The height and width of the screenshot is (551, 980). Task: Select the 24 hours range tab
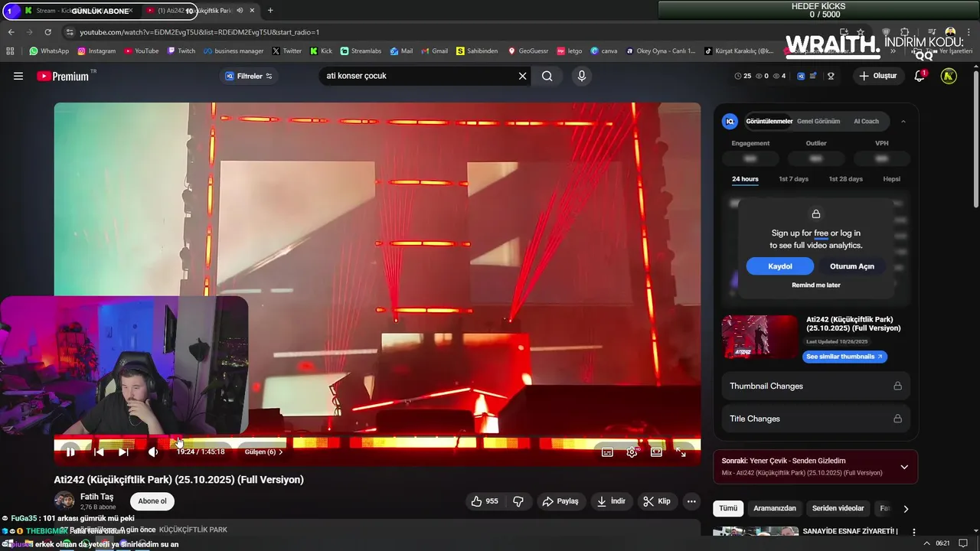click(745, 179)
